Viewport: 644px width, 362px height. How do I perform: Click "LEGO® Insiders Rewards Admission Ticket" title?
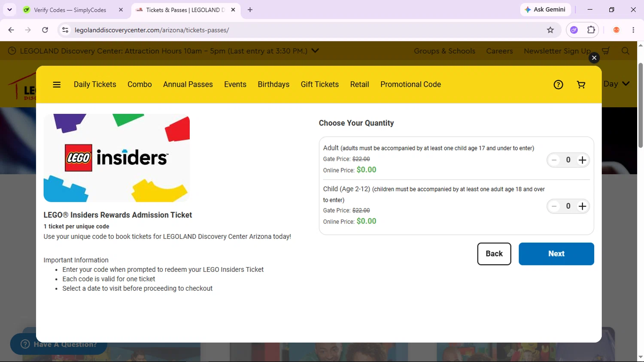coord(118,215)
